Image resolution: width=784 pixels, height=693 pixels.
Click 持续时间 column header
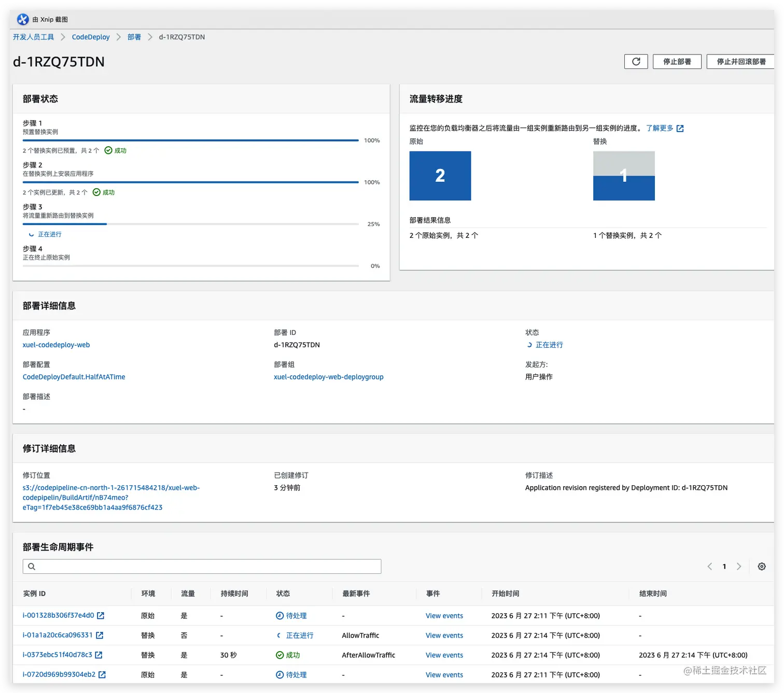click(x=234, y=594)
